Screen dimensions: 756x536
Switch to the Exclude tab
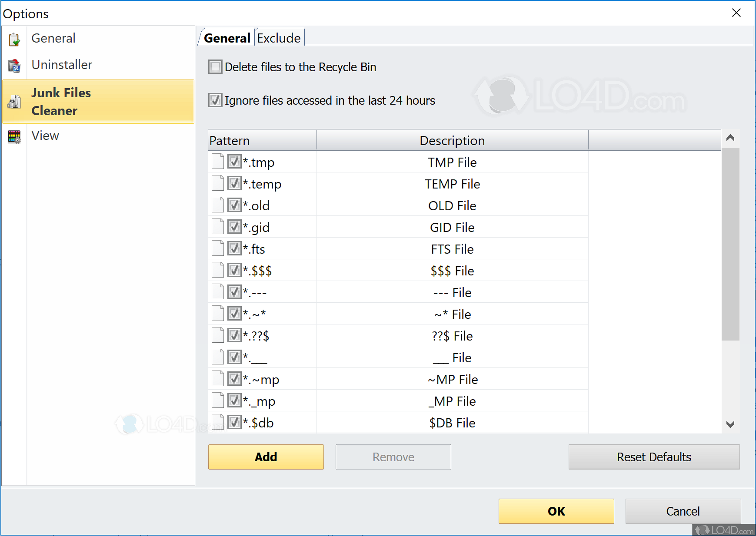[x=279, y=38]
